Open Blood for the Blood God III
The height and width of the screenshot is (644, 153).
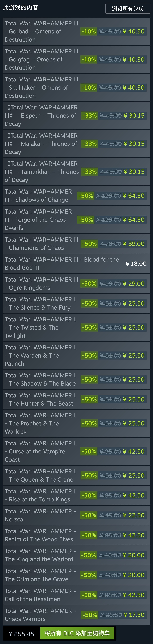pos(62,263)
